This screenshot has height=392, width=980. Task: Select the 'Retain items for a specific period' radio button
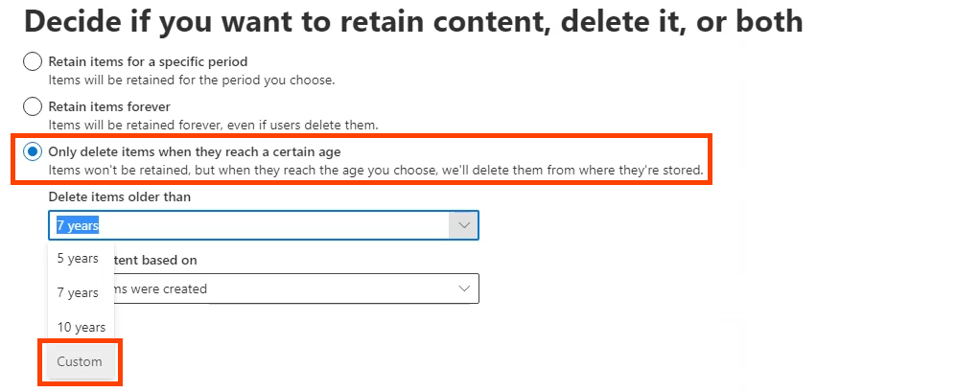pos(33,62)
